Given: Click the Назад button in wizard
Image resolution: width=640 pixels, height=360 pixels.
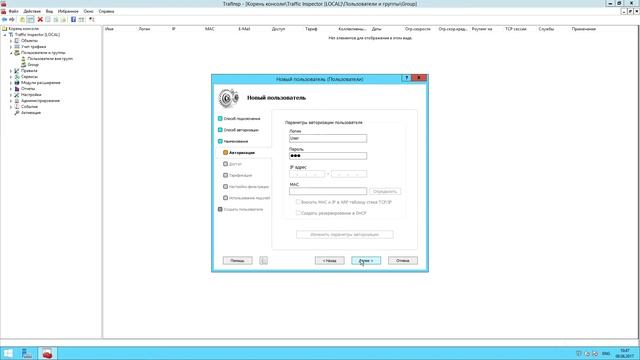Looking at the screenshot, I should [329, 260].
